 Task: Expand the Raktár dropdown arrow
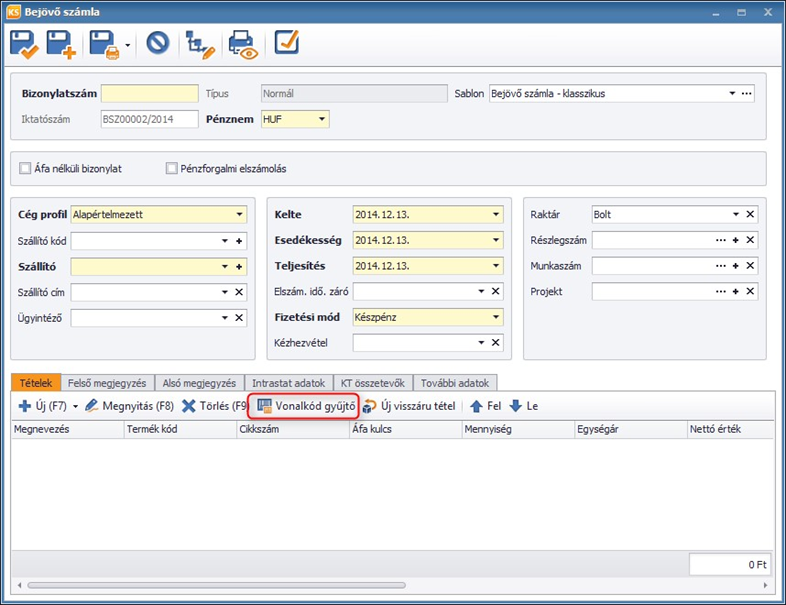coord(735,214)
